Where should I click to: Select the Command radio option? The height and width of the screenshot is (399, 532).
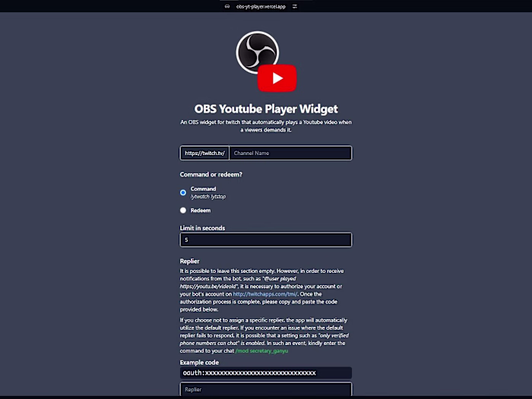pyautogui.click(x=183, y=193)
